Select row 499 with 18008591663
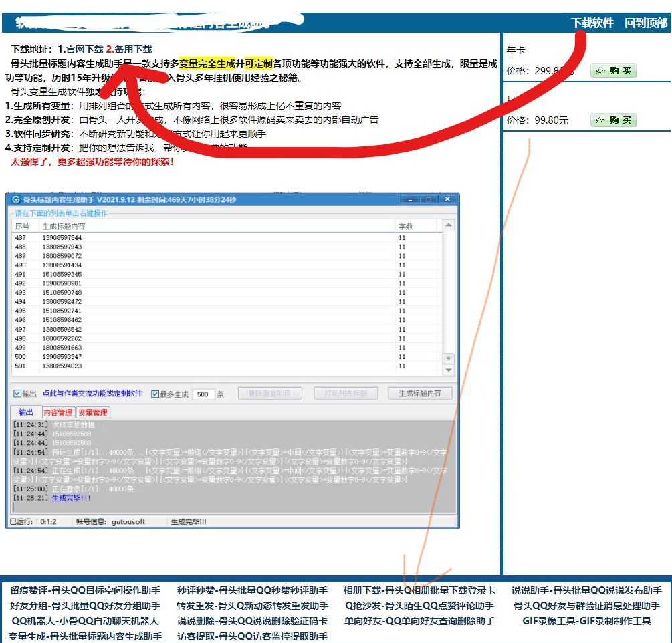 (226, 348)
